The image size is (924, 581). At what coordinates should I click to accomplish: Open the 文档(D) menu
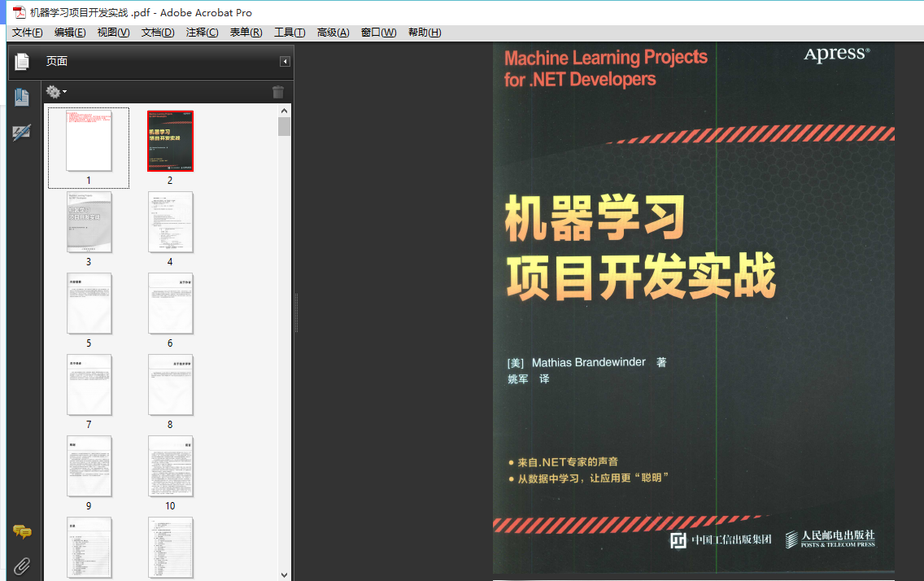coord(158,33)
